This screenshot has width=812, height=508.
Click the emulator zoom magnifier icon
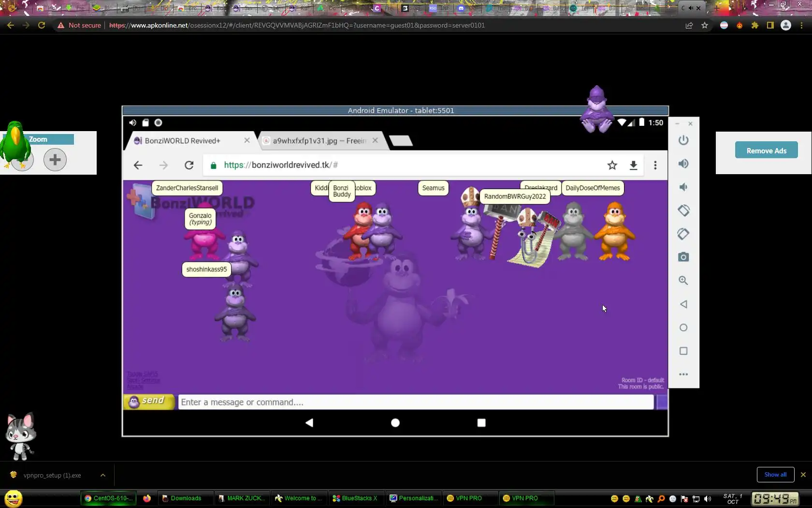click(x=683, y=281)
